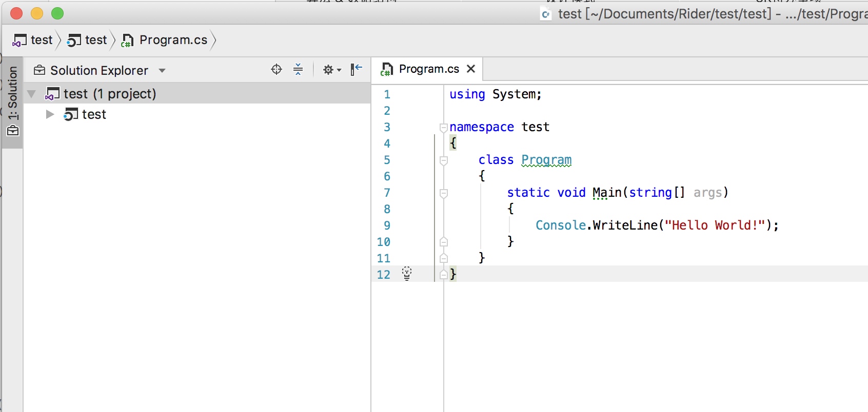This screenshot has width=868, height=412.
Task: Fold the Main method block
Action: pos(444,193)
